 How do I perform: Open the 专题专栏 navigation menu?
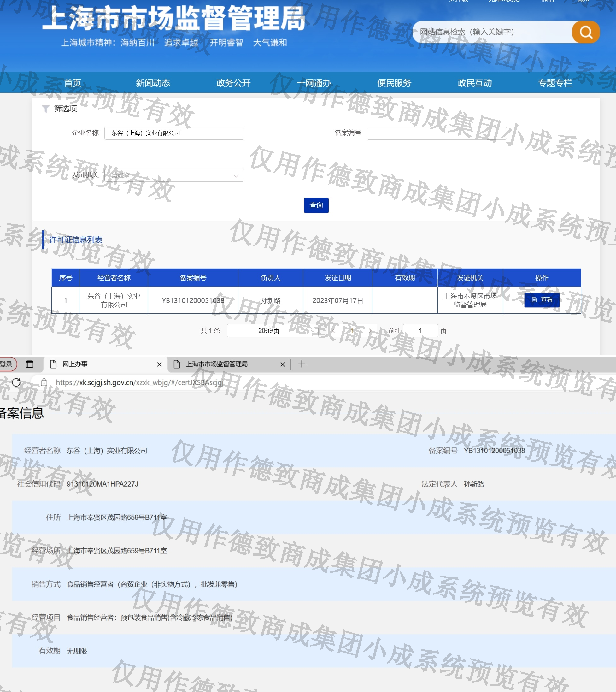pos(555,83)
